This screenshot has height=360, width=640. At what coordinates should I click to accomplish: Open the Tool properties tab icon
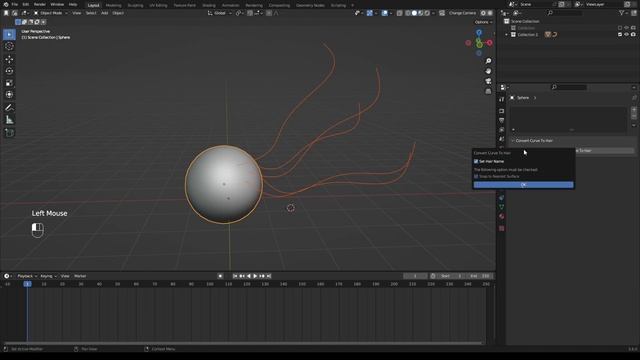pyautogui.click(x=502, y=99)
